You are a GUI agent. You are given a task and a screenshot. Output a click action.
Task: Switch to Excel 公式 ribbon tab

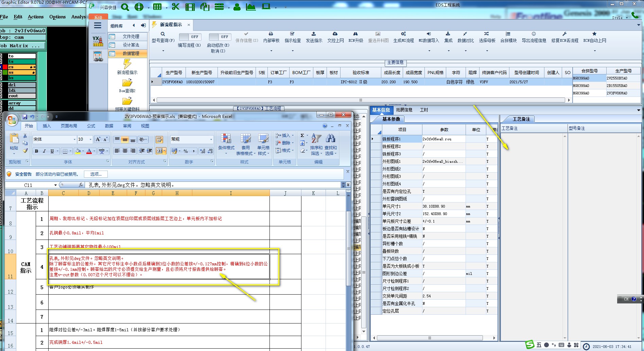(x=91, y=126)
